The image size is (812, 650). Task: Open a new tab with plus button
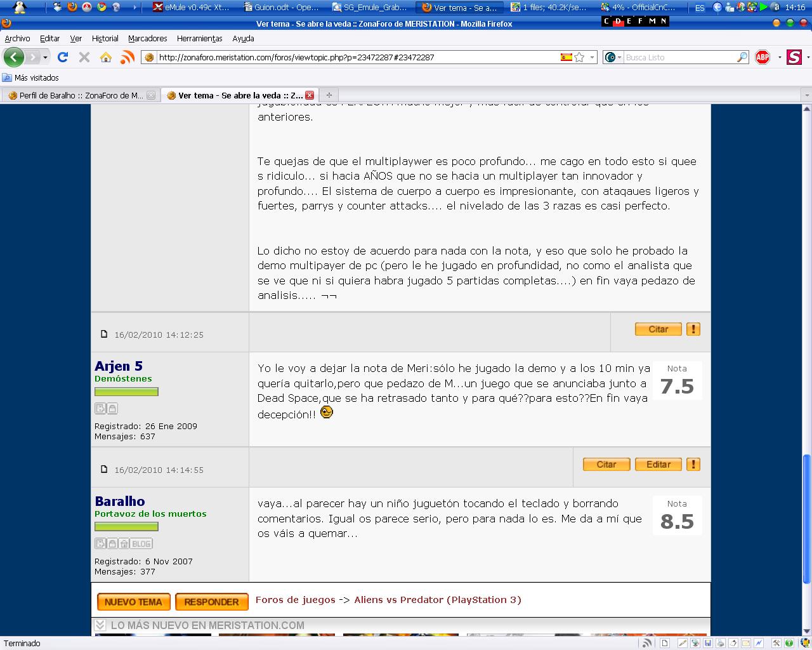(x=329, y=95)
